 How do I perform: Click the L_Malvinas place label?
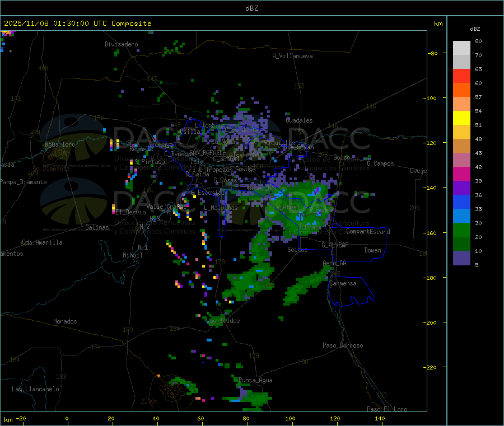[x=221, y=208]
